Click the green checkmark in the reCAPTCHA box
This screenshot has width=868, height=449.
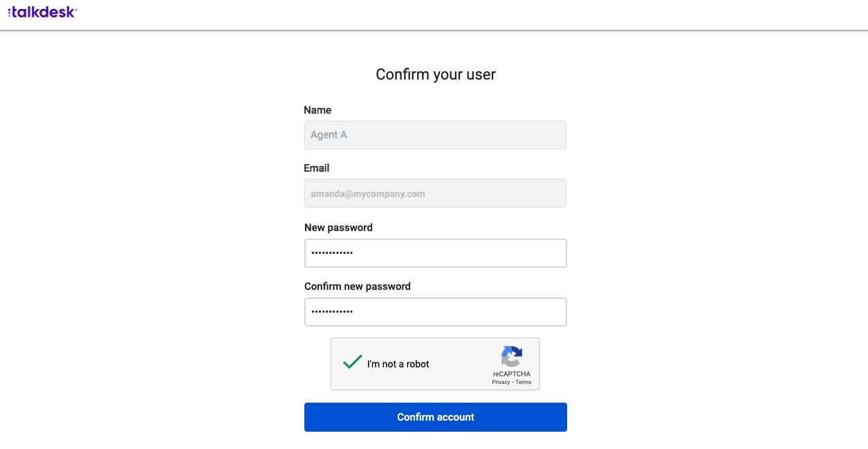pos(353,362)
